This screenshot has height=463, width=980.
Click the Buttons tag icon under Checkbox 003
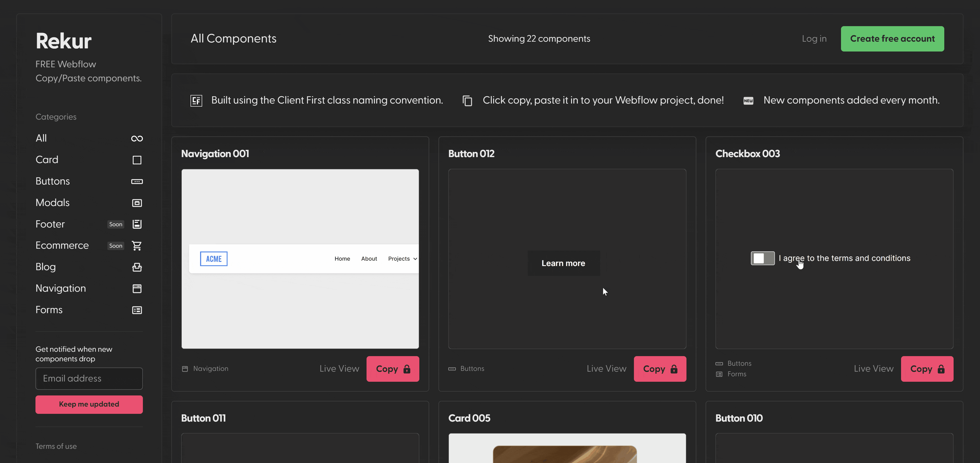[719, 363]
